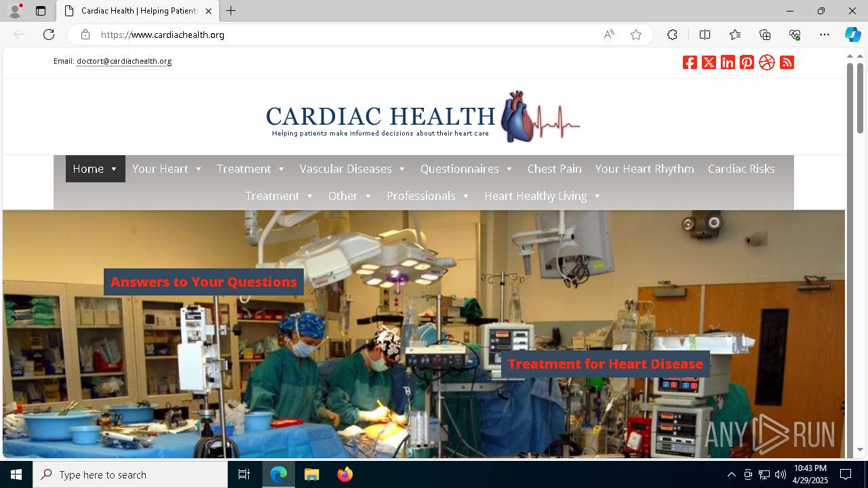Expand first-row Treatment dropdown arrow
Screen dimensions: 868x488
pos(281,169)
